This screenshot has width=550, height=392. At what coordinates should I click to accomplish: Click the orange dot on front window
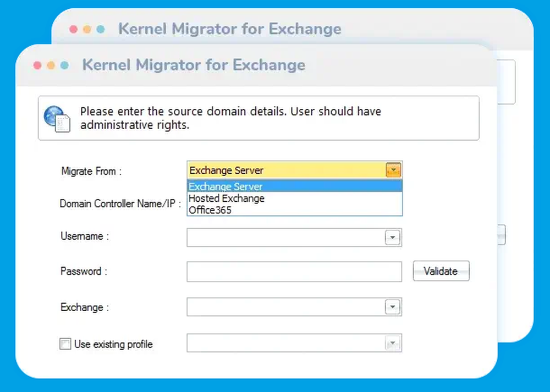[51, 65]
